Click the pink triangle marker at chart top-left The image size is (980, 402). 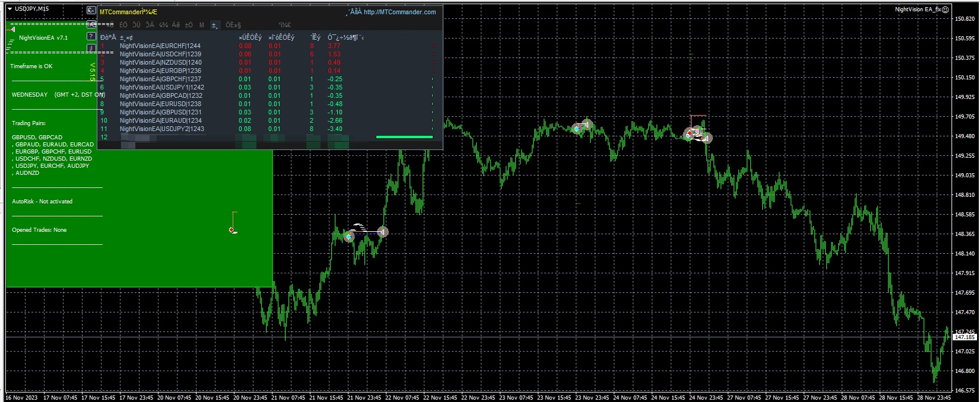[12, 29]
